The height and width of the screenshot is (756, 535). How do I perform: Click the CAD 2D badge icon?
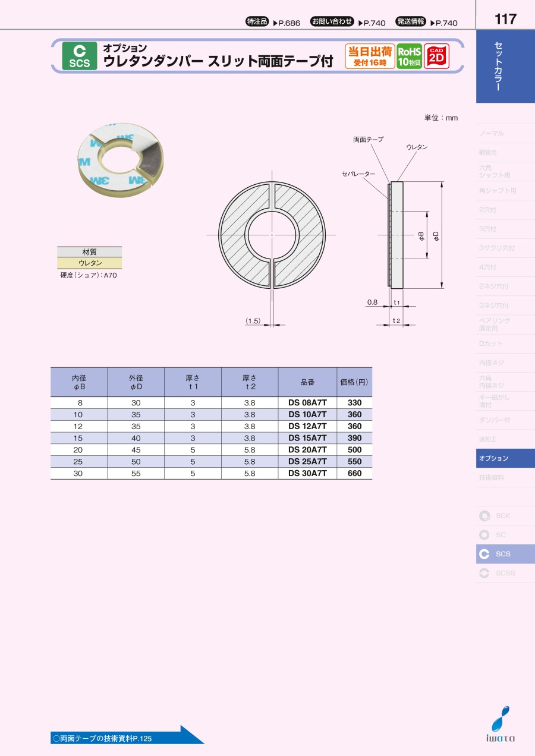point(436,56)
